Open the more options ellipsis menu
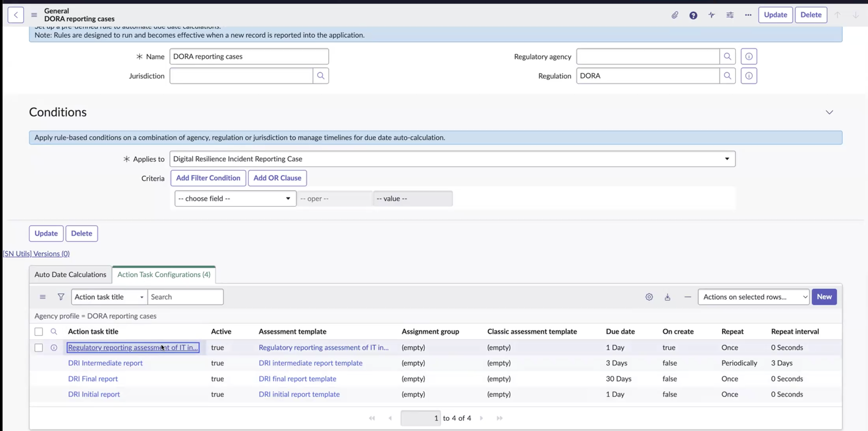868x431 pixels. click(x=748, y=15)
